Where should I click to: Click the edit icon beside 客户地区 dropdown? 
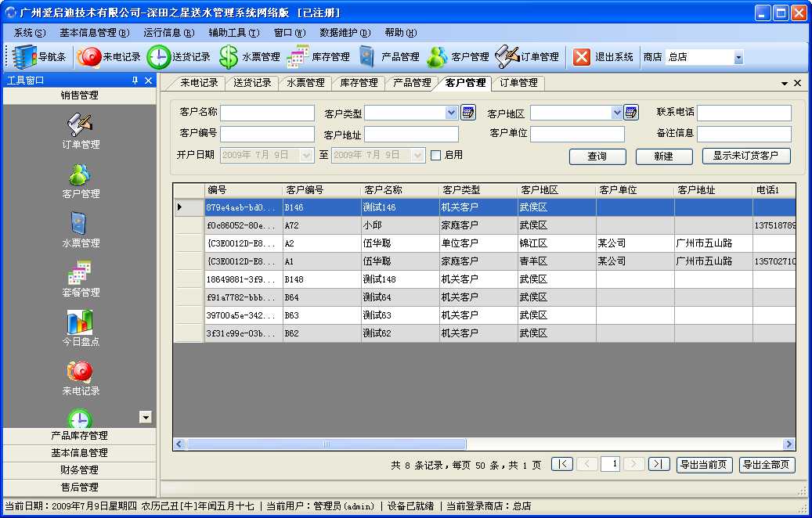pos(631,113)
